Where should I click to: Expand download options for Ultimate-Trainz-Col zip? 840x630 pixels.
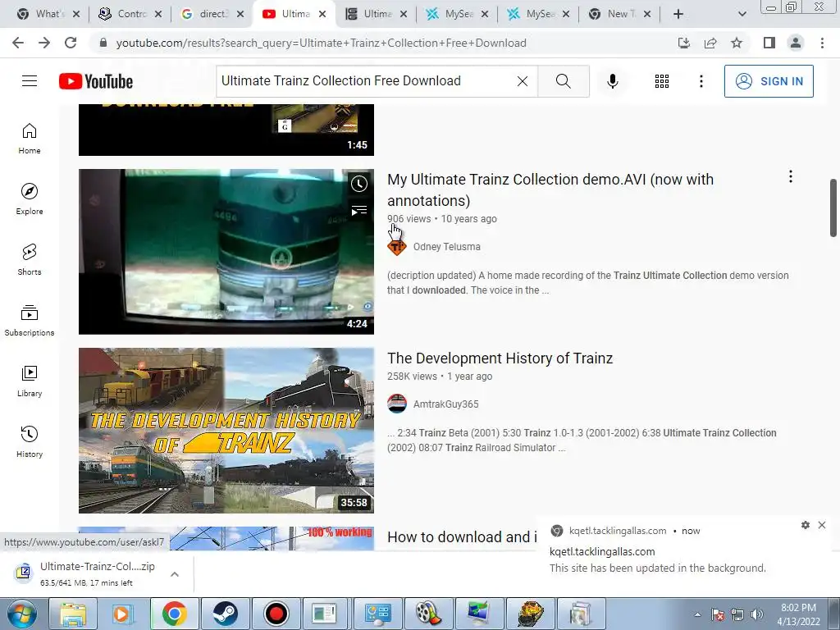[175, 574]
